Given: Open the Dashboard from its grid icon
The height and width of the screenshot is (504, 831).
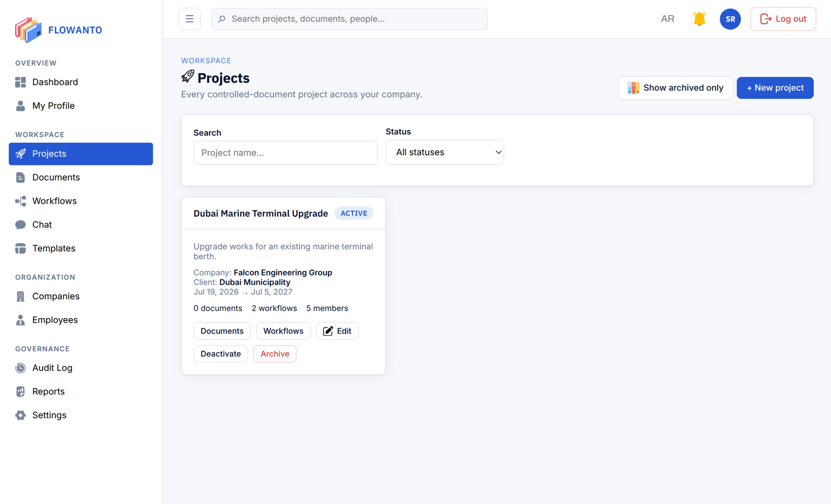Looking at the screenshot, I should tap(20, 82).
